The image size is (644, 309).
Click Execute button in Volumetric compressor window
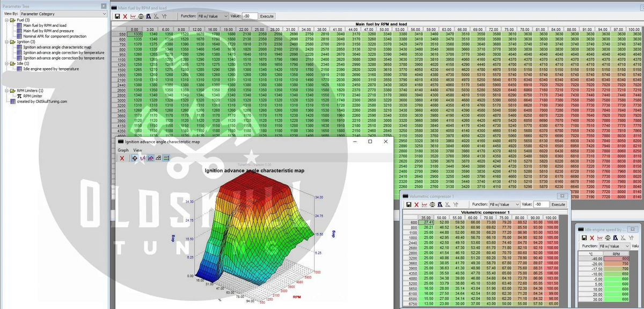(558, 204)
